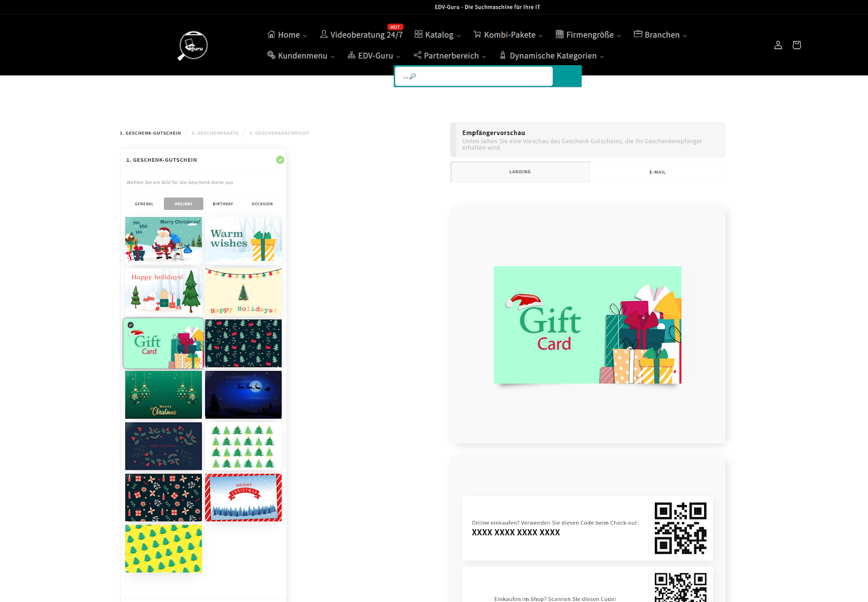This screenshot has width=868, height=602.
Task: Choose the green ornaments Merry Christmas card
Action: tap(163, 395)
